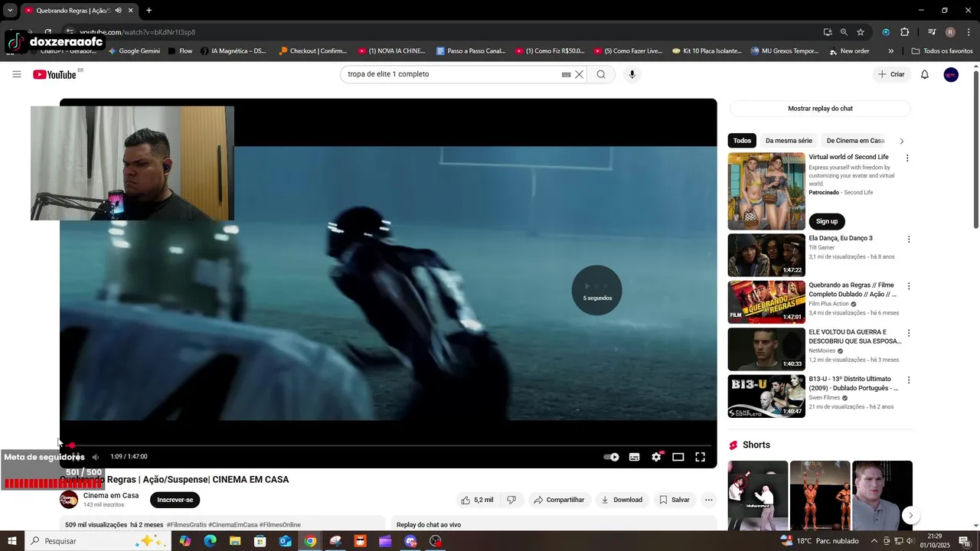Bookmark this page with the star icon

point(861,32)
